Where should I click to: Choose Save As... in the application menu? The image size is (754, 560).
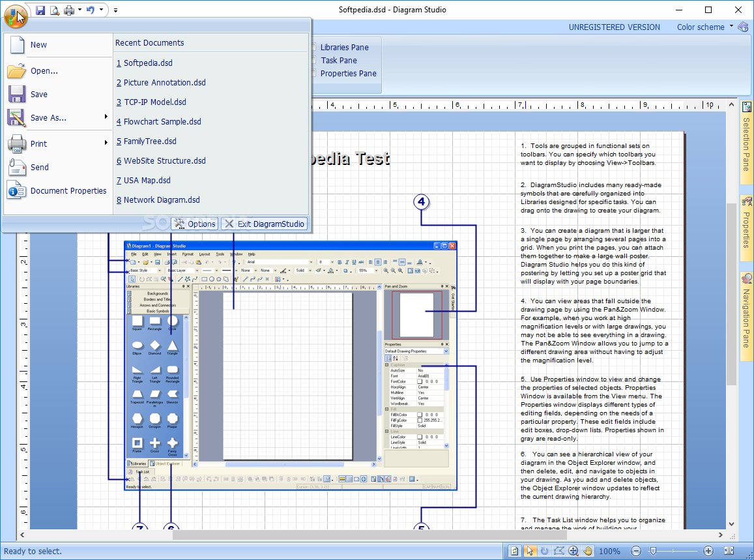point(58,118)
